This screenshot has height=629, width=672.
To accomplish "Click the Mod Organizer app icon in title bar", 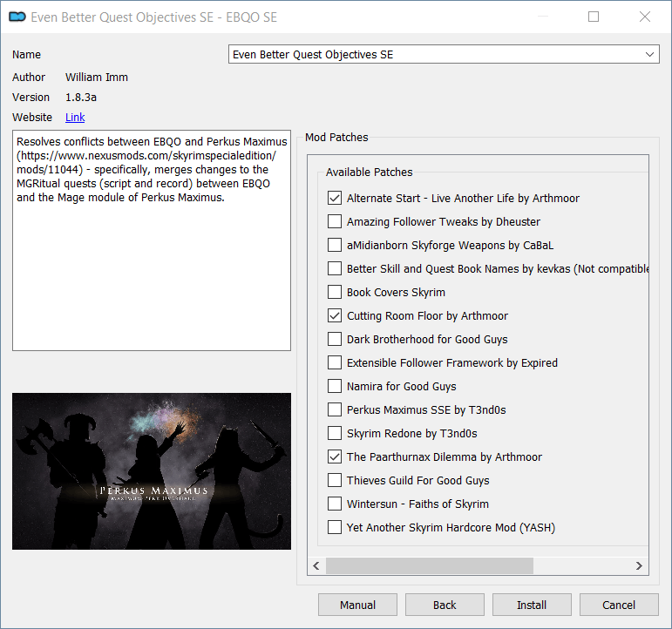I will (x=17, y=17).
